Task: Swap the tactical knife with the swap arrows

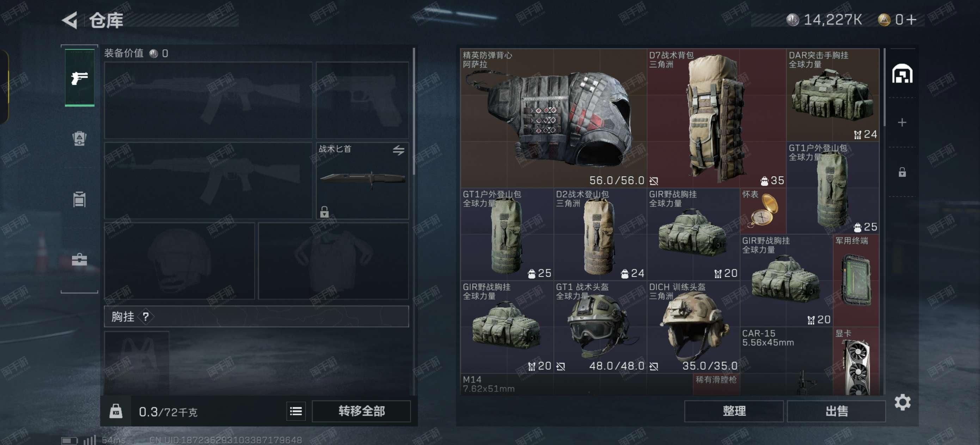Action: coord(398,150)
